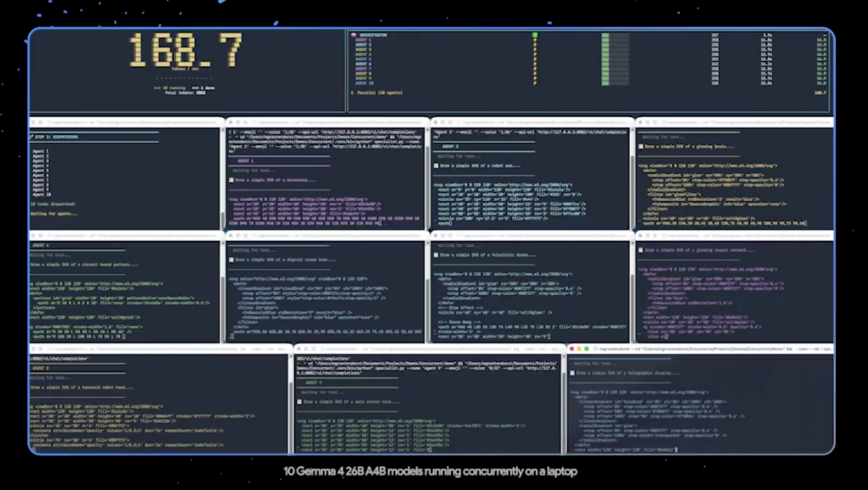Click the green checkmark beside ORCHESTRATOR
Image resolution: width=868 pixels, height=490 pixels.
tap(535, 36)
